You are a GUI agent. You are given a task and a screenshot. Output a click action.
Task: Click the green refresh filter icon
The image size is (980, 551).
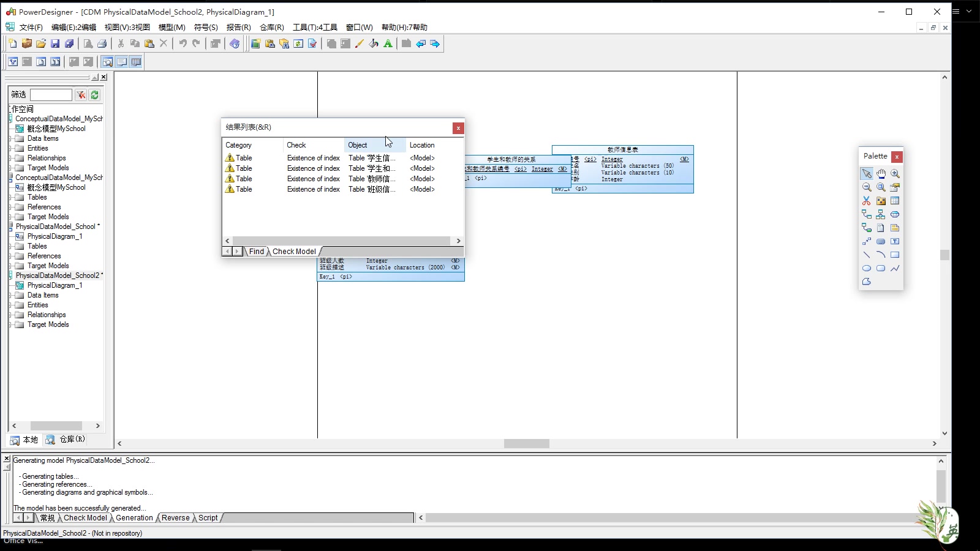[94, 95]
